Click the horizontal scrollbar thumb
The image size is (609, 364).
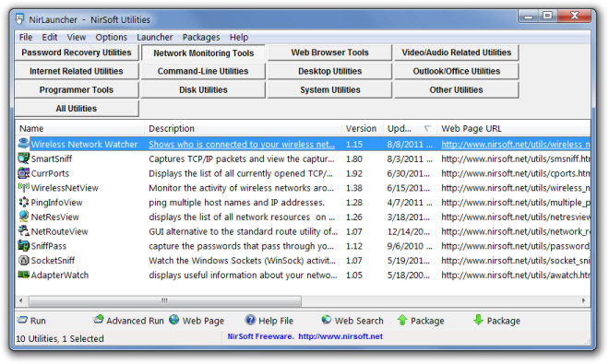pyautogui.click(x=165, y=300)
